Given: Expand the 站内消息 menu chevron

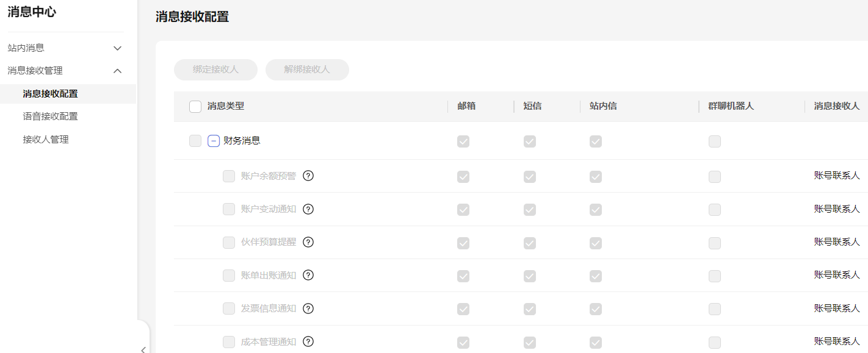Looking at the screenshot, I should pos(118,48).
